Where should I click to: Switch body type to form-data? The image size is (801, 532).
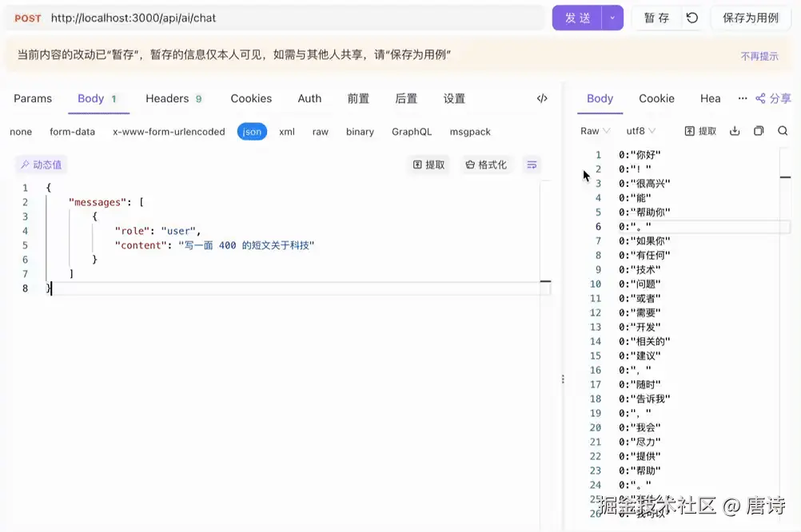coord(72,131)
